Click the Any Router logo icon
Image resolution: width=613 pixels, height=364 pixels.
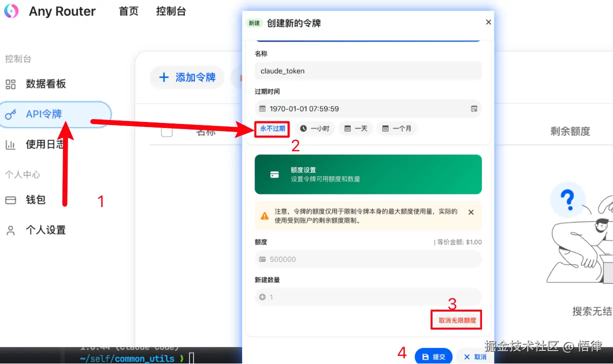pyautogui.click(x=11, y=11)
